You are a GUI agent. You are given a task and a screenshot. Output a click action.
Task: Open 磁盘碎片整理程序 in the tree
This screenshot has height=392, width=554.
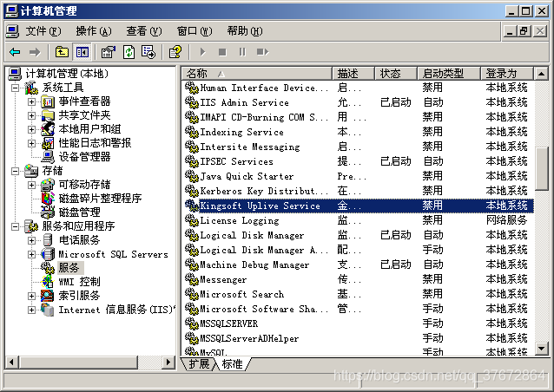(100, 199)
